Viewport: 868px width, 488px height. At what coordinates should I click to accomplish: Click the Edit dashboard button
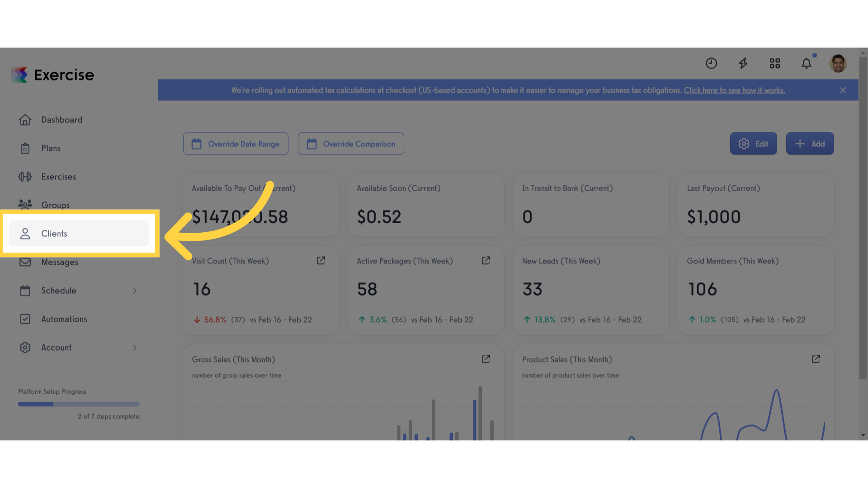point(753,144)
